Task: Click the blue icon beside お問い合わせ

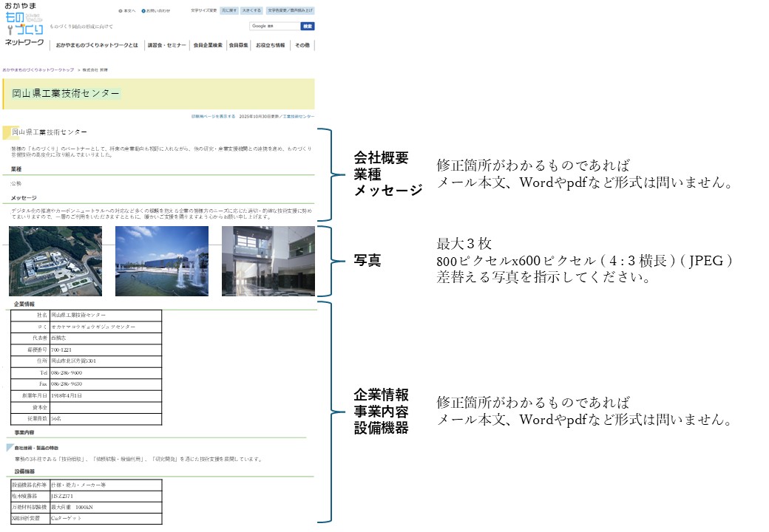Action: coord(142,10)
